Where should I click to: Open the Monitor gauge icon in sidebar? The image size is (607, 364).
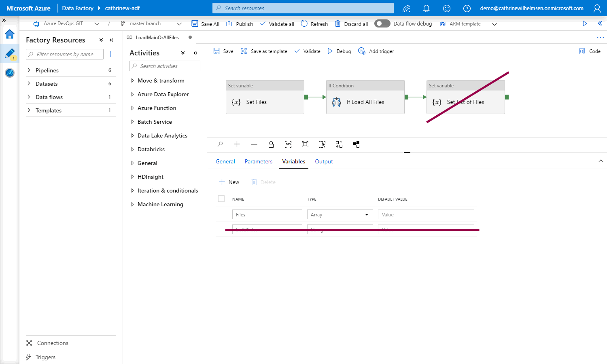point(10,73)
